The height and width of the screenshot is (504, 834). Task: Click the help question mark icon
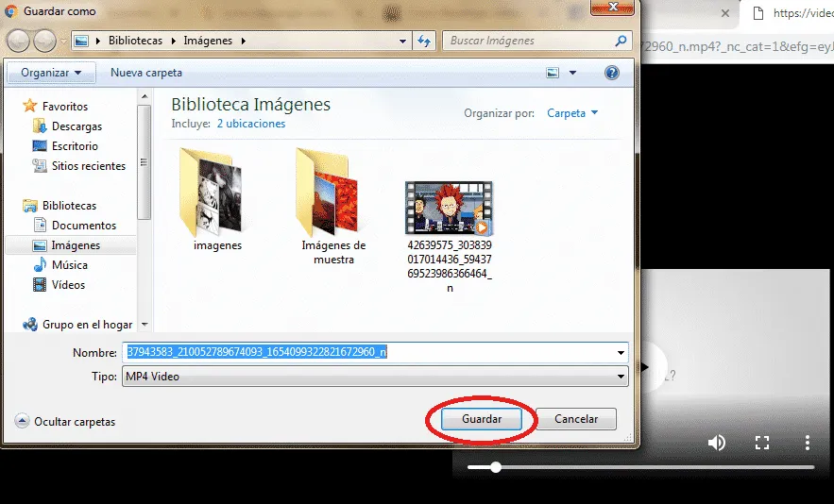point(612,73)
